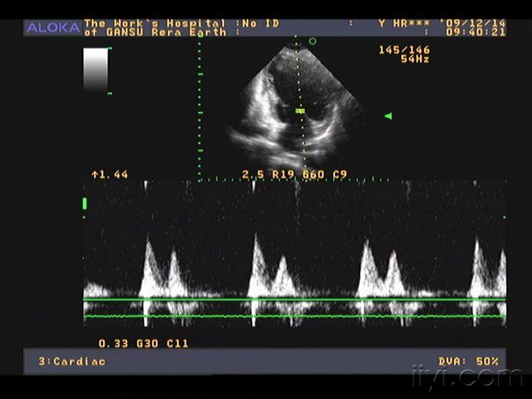Click the No ID patient field
532x399 pixels.
coord(261,24)
